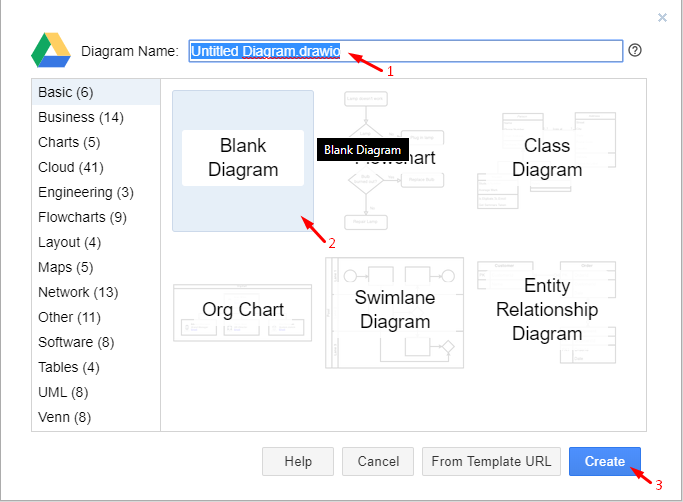Screen dimensions: 683x502
Task: Click the help question mark icon
Action: (635, 51)
